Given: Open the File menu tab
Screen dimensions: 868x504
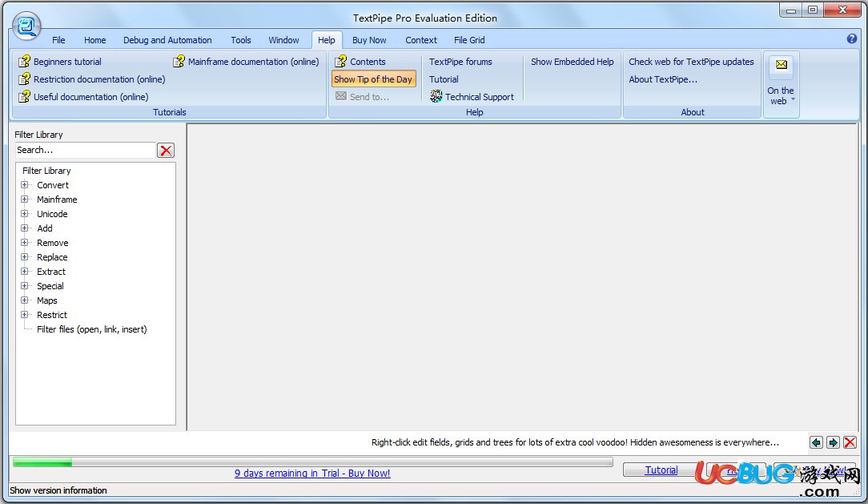Looking at the screenshot, I should (x=58, y=40).
